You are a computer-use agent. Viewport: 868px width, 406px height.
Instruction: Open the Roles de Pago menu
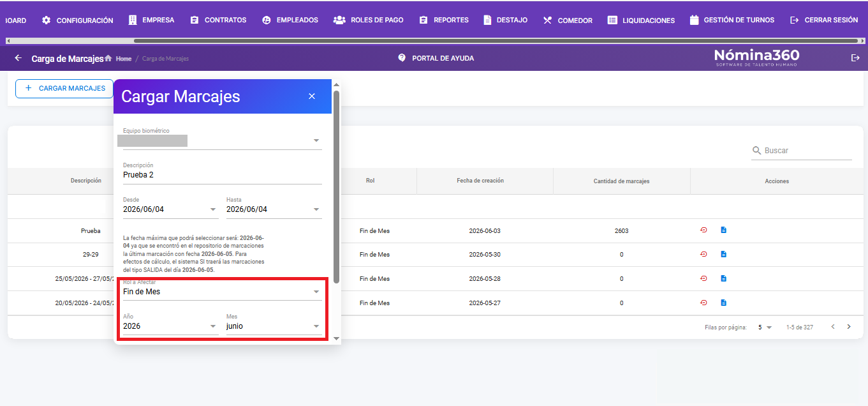(x=368, y=20)
